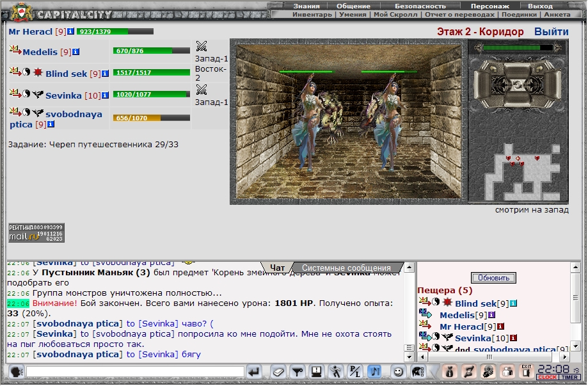
Task: Open Отчет о переводах submenu item
Action: [x=459, y=15]
